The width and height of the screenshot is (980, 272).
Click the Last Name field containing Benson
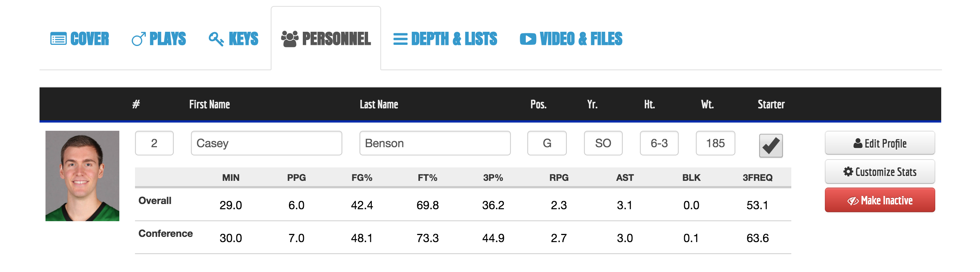(434, 143)
